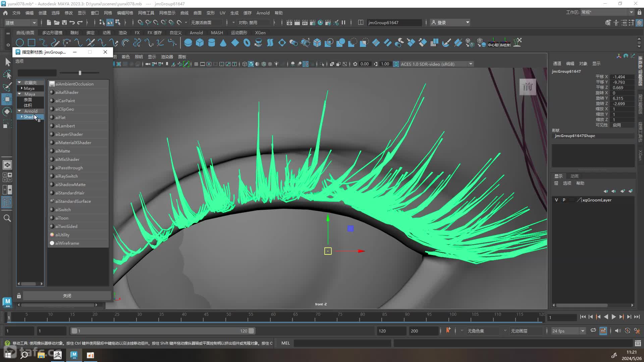The height and width of the screenshot is (362, 644).
Task: Click the Open Scene folder icon
Action: [56, 22]
